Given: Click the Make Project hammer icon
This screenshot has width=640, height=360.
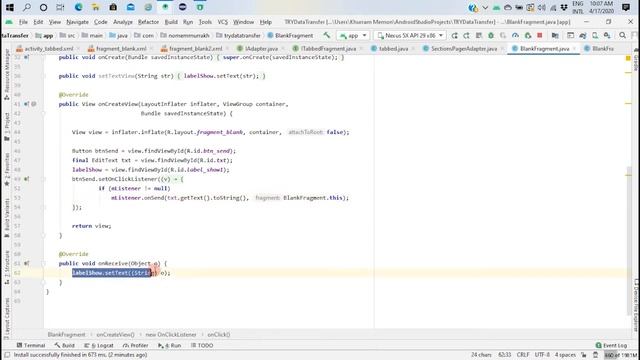Looking at the screenshot, I should tap(327, 36).
